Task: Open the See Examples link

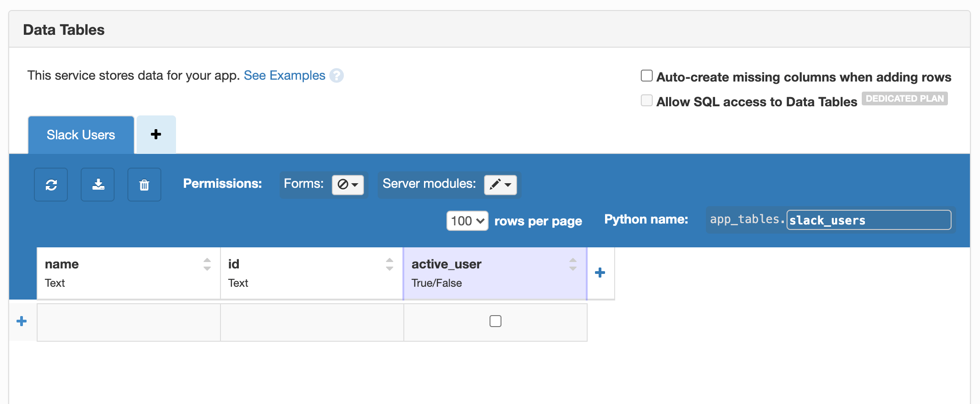Action: coord(284,76)
